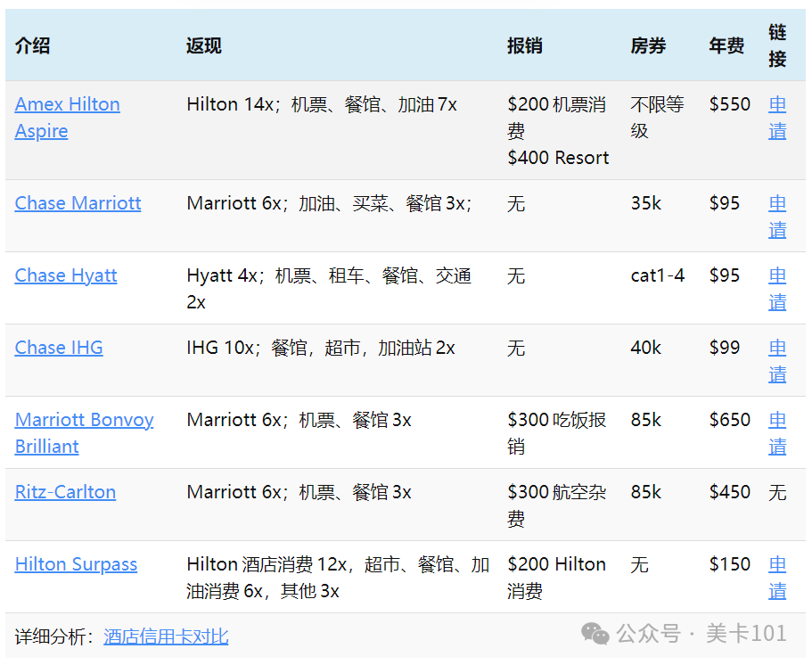The height and width of the screenshot is (665, 812).
Task: Click 申请 link in Marriott Bonvoy Brilliant row
Action: pos(777,433)
